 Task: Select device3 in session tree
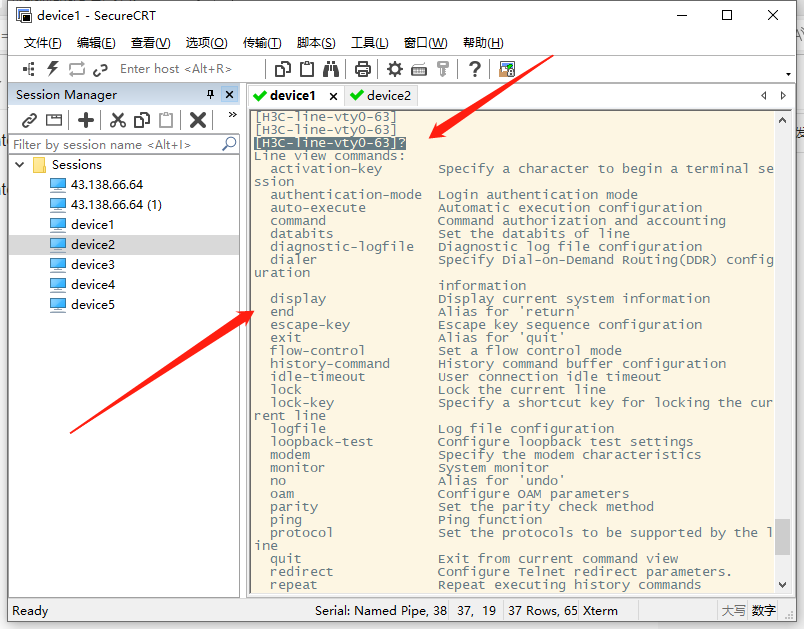pos(93,265)
